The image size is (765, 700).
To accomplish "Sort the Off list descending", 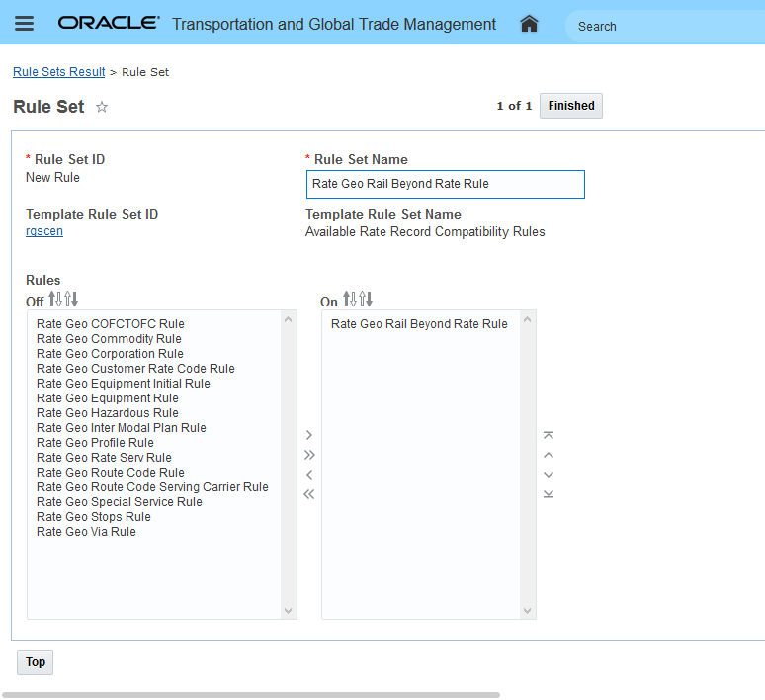I will point(71,299).
